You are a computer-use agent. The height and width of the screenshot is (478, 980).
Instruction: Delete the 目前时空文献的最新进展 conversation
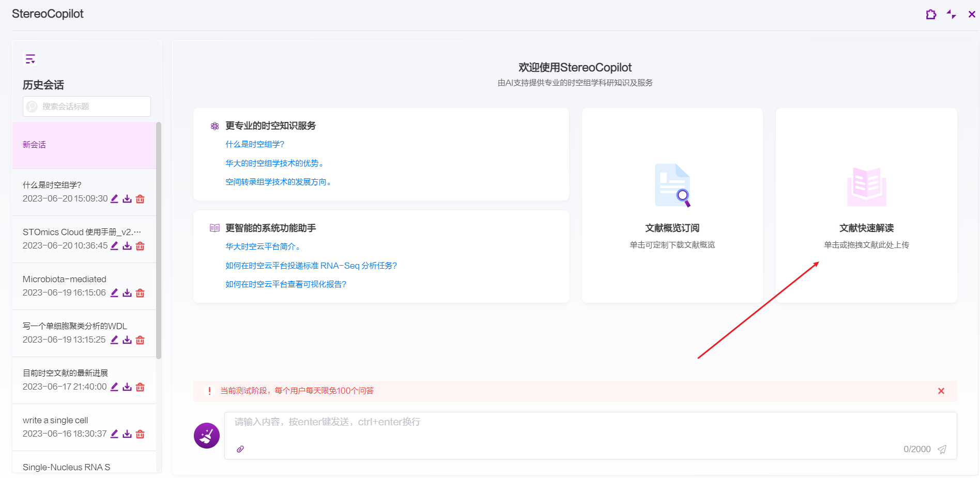click(140, 387)
